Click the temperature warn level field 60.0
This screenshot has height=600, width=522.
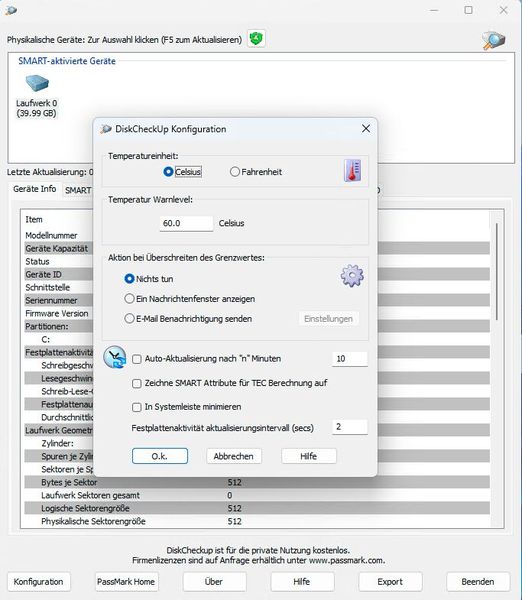[186, 223]
